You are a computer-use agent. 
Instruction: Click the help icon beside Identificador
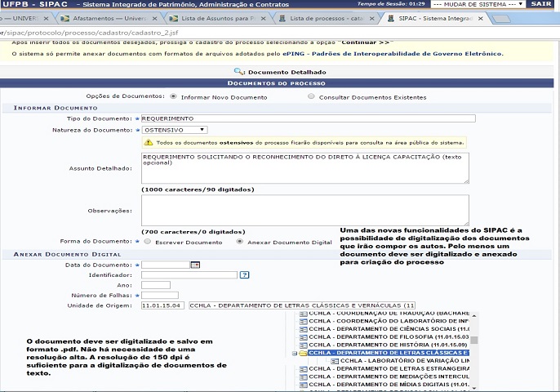click(244, 275)
